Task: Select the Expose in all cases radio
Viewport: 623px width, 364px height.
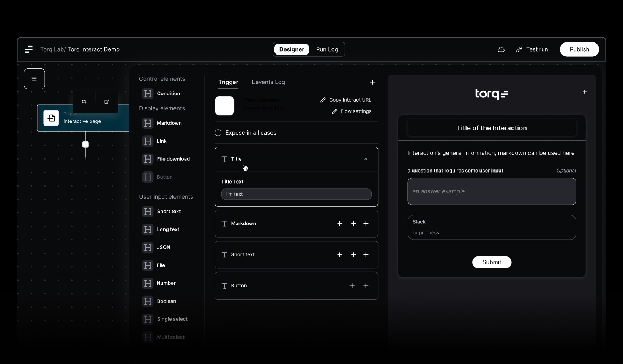Action: coord(218,133)
